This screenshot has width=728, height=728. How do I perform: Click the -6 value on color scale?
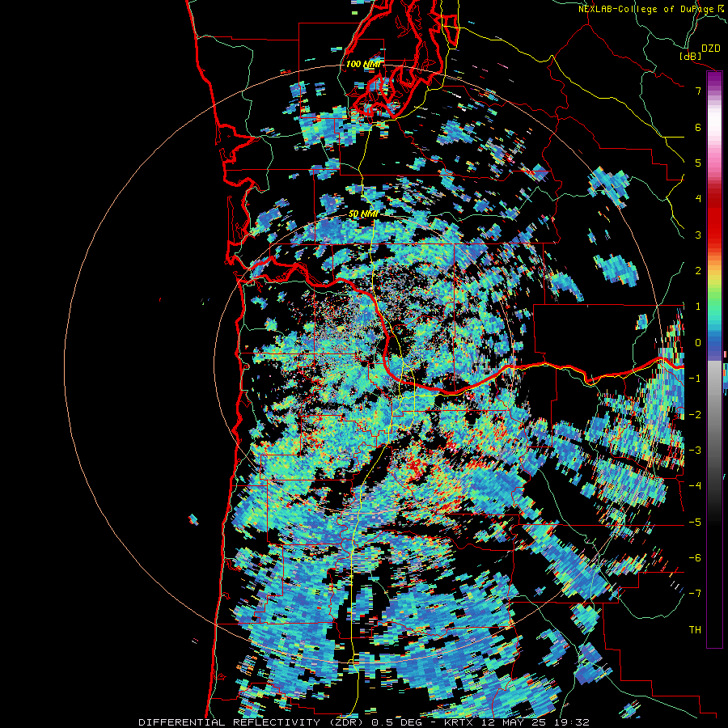tap(695, 558)
